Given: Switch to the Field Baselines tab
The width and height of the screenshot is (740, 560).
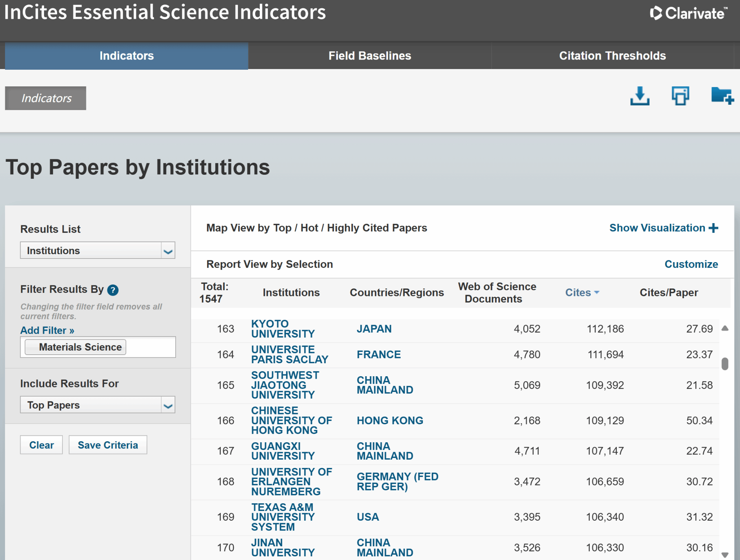Looking at the screenshot, I should (x=370, y=56).
